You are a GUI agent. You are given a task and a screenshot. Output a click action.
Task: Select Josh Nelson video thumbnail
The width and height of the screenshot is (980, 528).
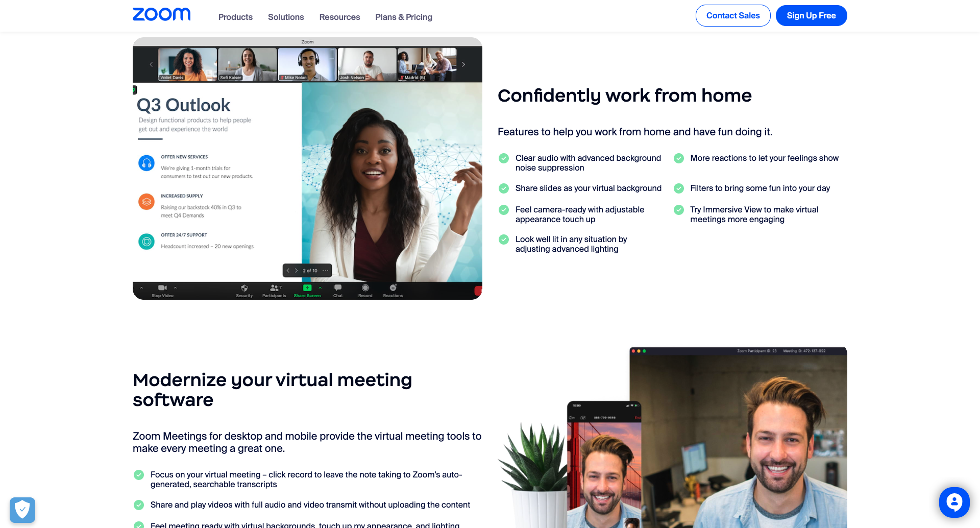click(x=367, y=64)
